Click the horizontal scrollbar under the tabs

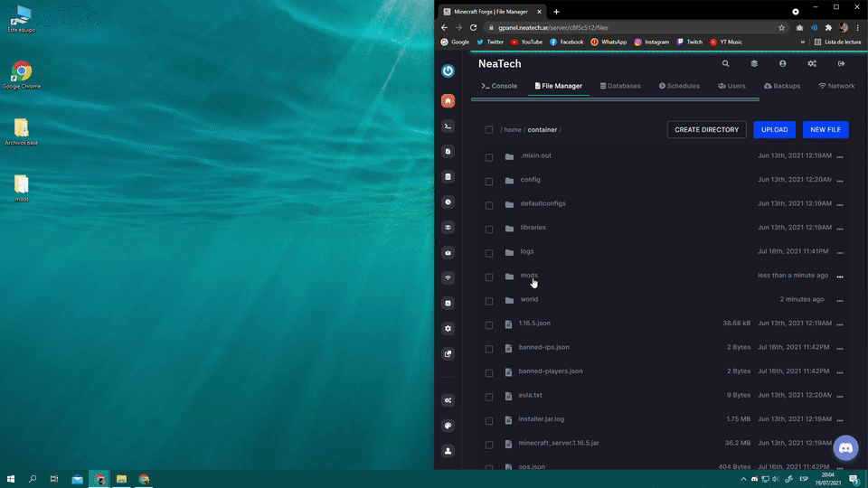click(x=615, y=99)
